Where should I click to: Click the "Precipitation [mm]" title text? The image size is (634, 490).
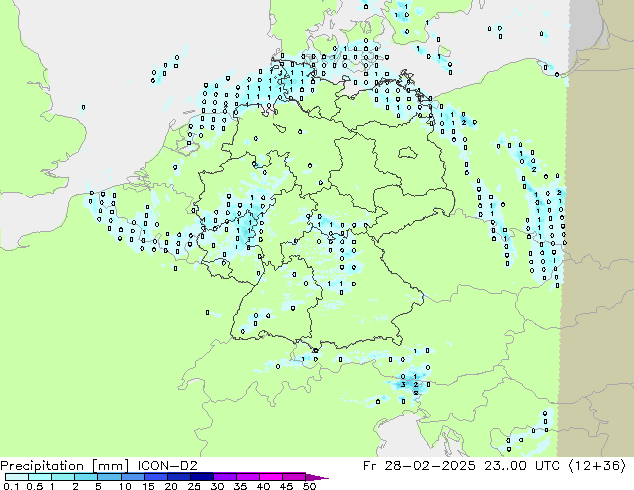click(x=65, y=466)
